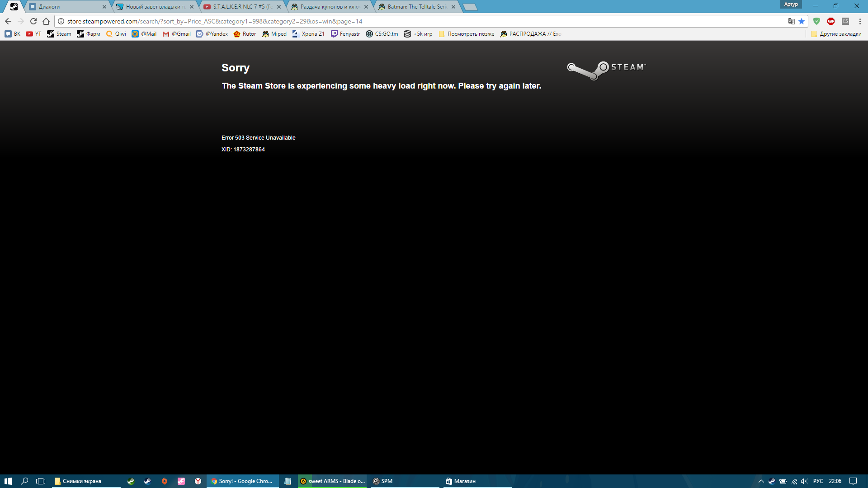View site information for store.steampowered.com

coord(61,21)
